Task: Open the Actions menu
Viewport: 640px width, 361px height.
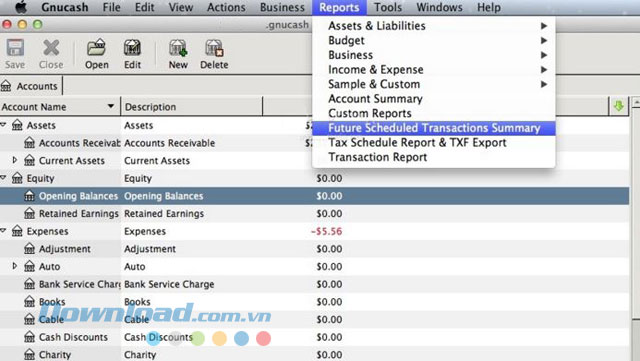Action: point(226,7)
